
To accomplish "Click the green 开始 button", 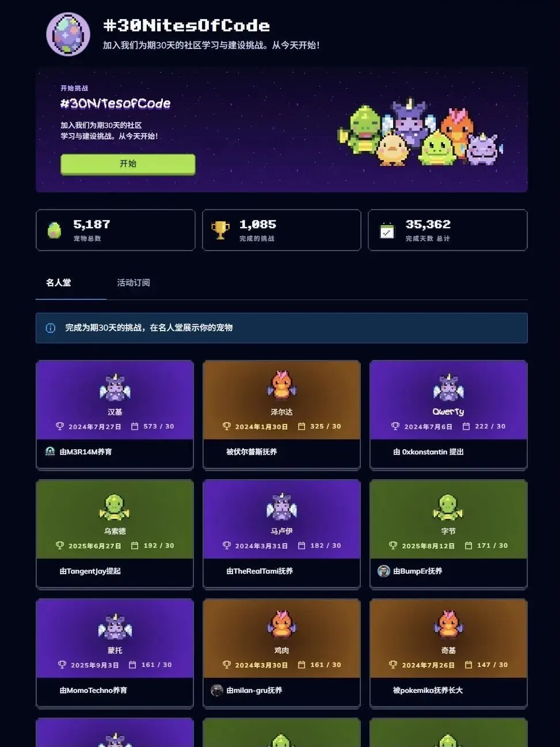I will click(x=128, y=164).
